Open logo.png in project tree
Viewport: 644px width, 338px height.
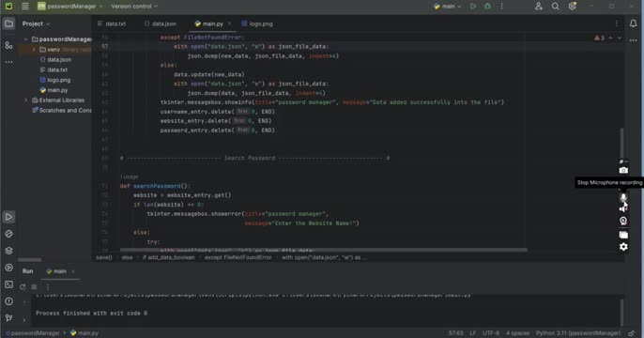pyautogui.click(x=55, y=80)
